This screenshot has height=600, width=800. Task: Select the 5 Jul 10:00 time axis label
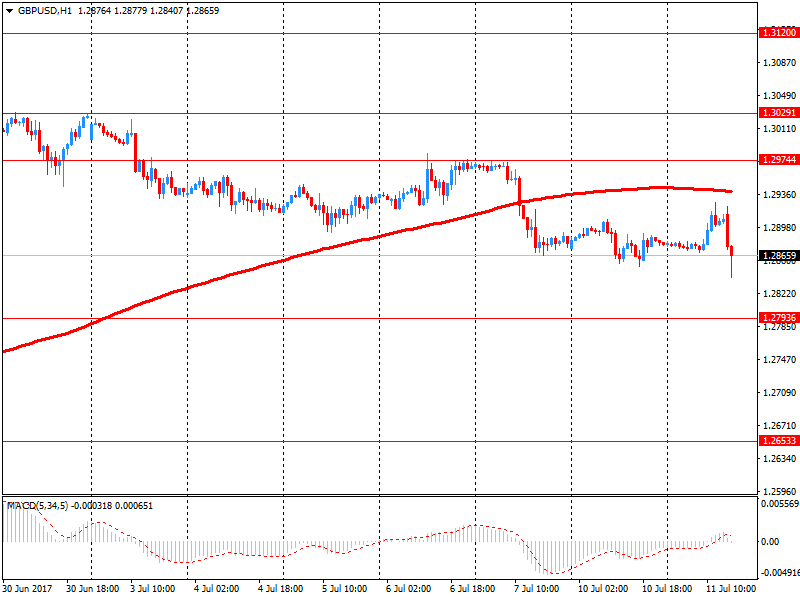pos(344,589)
